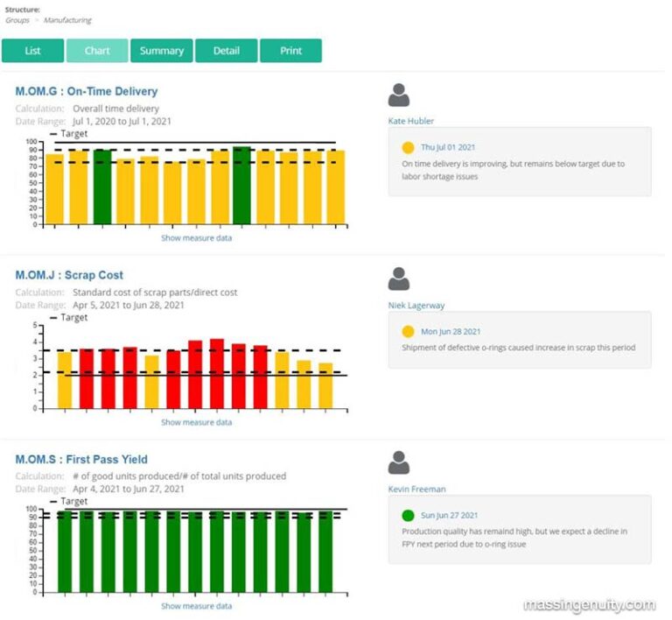Image resolution: width=672 pixels, height=620 pixels.
Task: Click Niek Lagerway's user avatar icon
Action: pos(399,278)
